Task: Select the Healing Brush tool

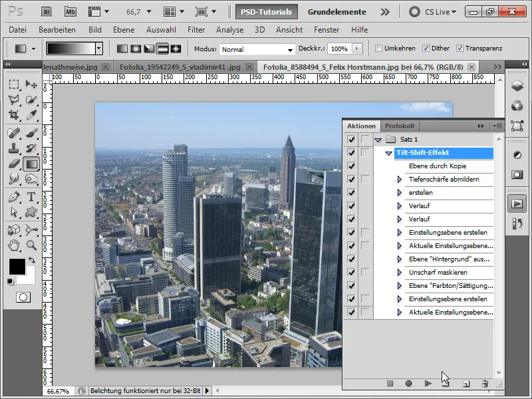Action: [x=14, y=133]
